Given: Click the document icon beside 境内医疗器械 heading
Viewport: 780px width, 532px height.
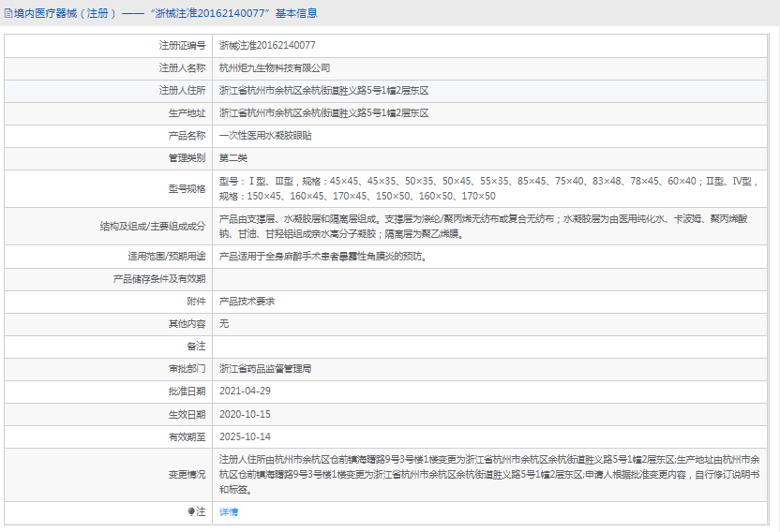Looking at the screenshot, I should [x=7, y=13].
